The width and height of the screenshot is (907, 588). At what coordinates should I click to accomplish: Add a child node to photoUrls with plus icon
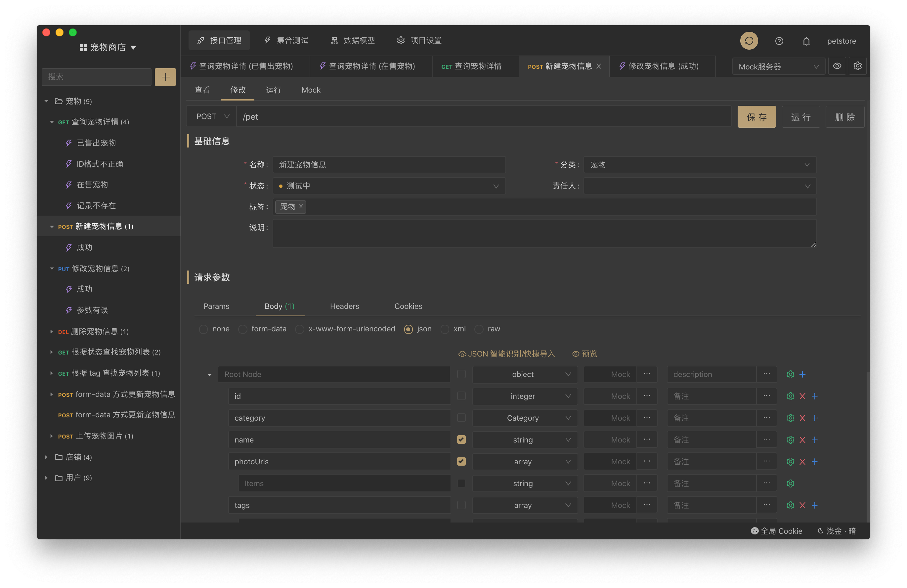point(815,461)
